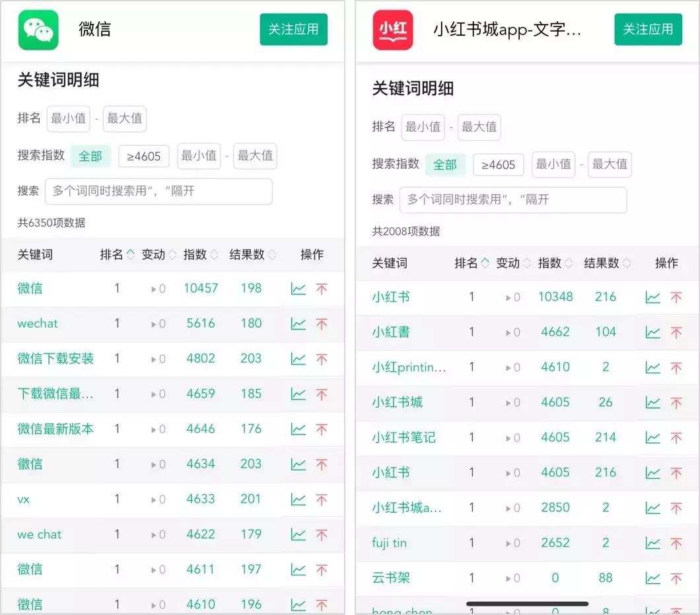
Task: Click the 搜索 keyword input field
Action: (158, 192)
